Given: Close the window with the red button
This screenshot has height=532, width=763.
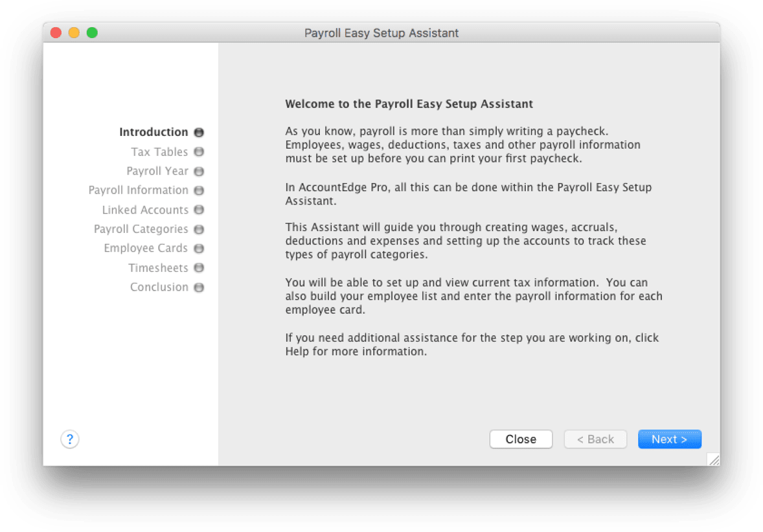Looking at the screenshot, I should click(56, 33).
